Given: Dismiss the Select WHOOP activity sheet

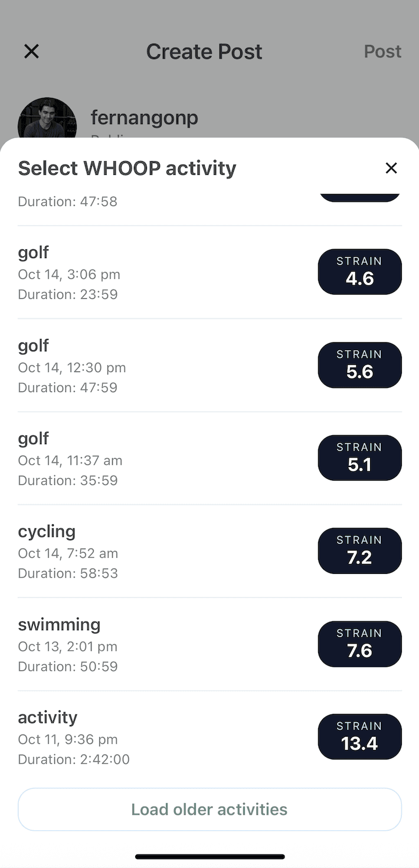Looking at the screenshot, I should point(391,168).
